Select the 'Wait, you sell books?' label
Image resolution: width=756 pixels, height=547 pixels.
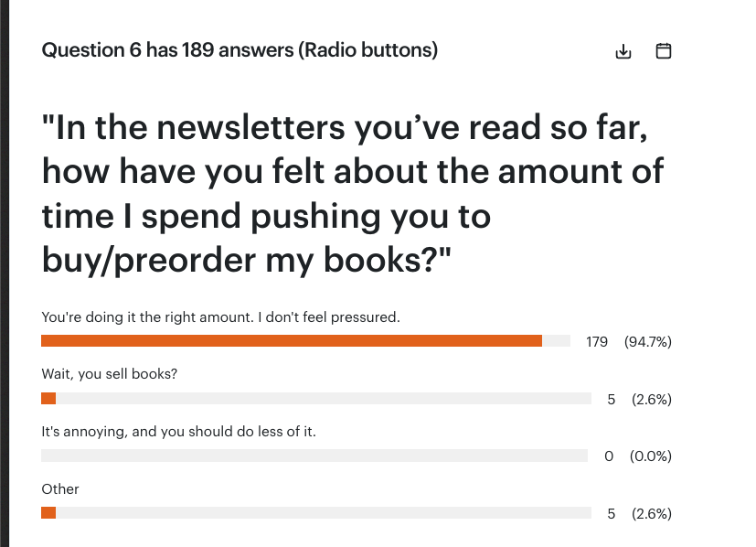pyautogui.click(x=110, y=374)
